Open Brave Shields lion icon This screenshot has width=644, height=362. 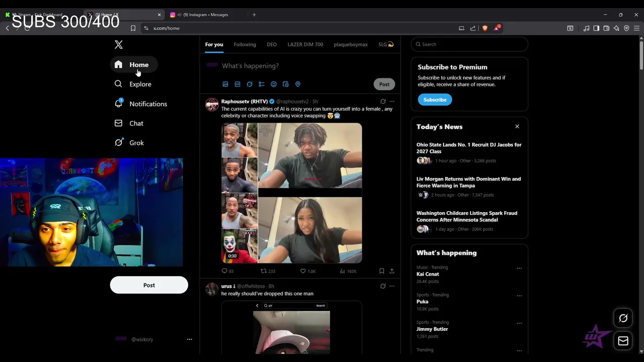485,28
